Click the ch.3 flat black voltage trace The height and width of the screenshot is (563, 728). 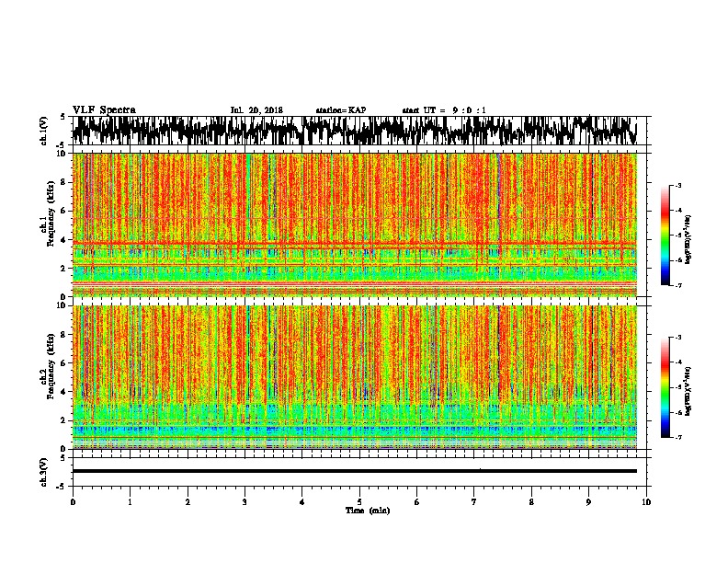[355, 471]
